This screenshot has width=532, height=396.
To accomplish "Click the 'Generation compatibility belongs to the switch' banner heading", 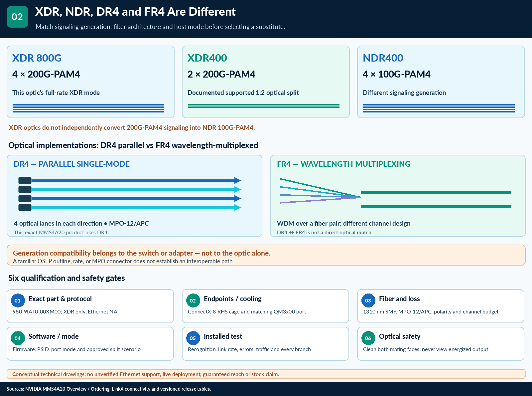I will click(x=142, y=253).
